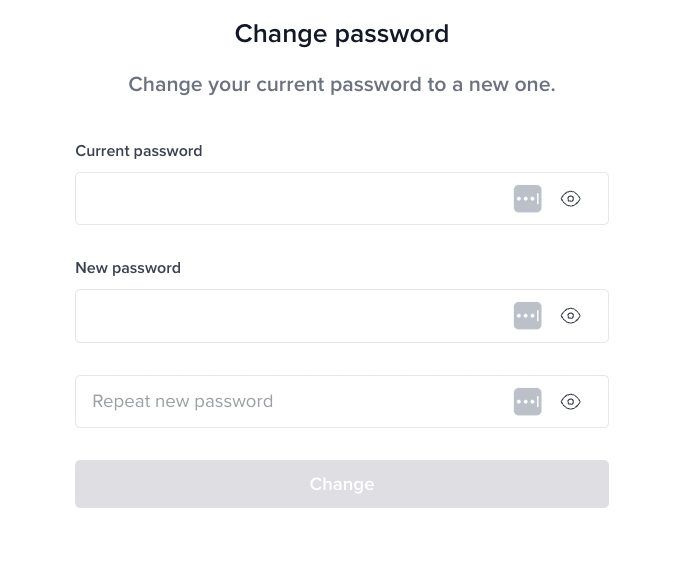This screenshot has width=674, height=582.
Task: Reveal the new password characters
Action: pos(570,316)
